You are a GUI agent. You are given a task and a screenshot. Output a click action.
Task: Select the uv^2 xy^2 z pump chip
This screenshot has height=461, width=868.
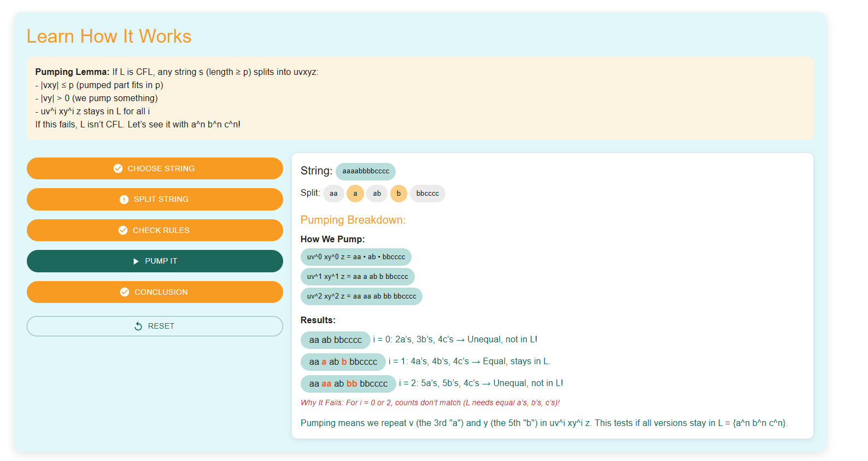361,296
